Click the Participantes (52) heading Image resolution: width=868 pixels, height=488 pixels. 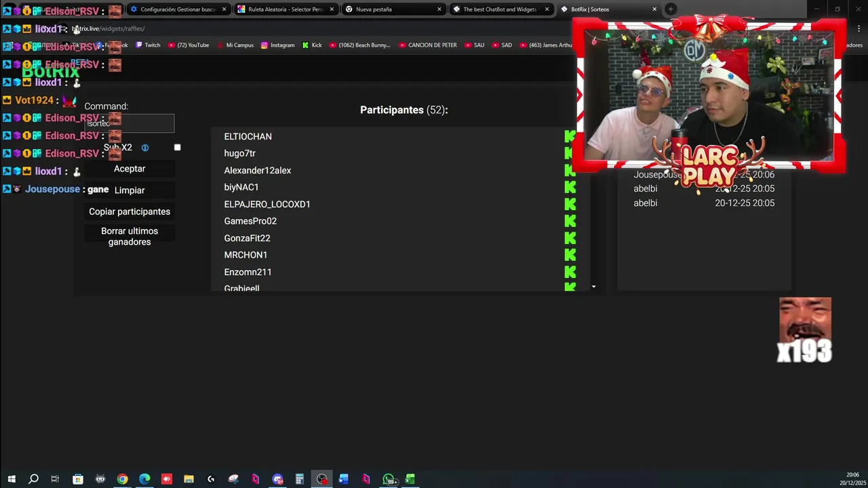pos(404,110)
